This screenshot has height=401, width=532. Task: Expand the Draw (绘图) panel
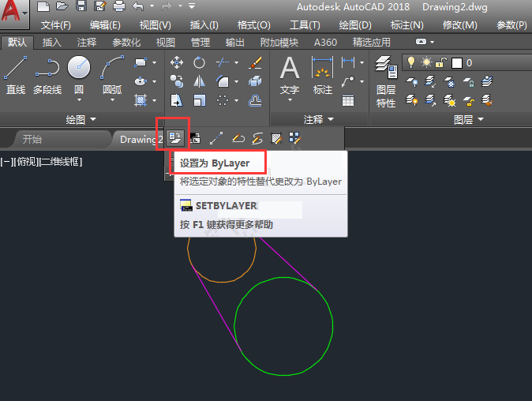click(x=81, y=119)
